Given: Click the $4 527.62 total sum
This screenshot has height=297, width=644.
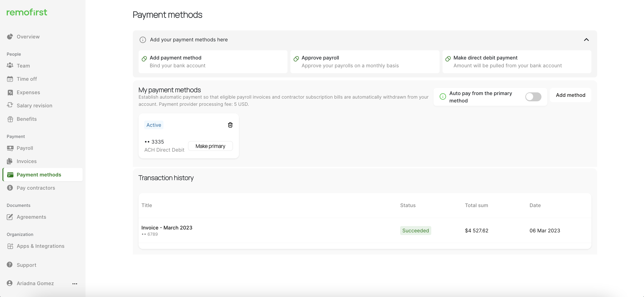Looking at the screenshot, I should tap(477, 231).
